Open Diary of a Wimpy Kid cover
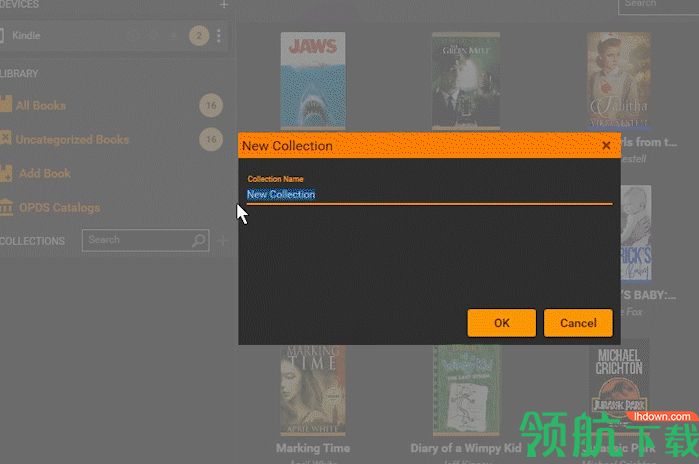This screenshot has height=464, width=699. pos(466,390)
